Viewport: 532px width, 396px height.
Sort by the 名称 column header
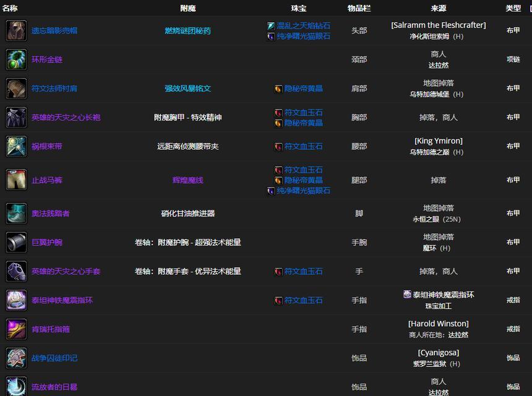[10, 8]
